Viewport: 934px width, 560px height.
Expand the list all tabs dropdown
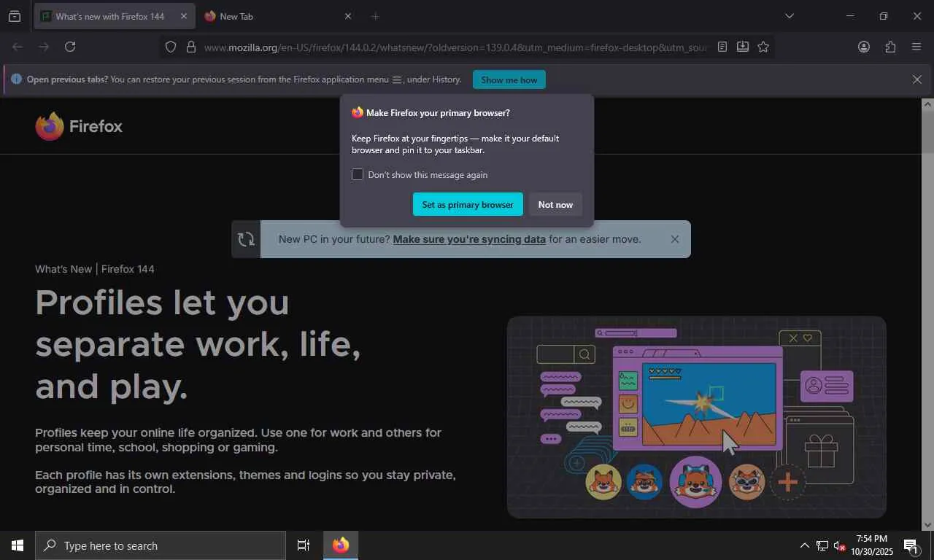point(790,16)
